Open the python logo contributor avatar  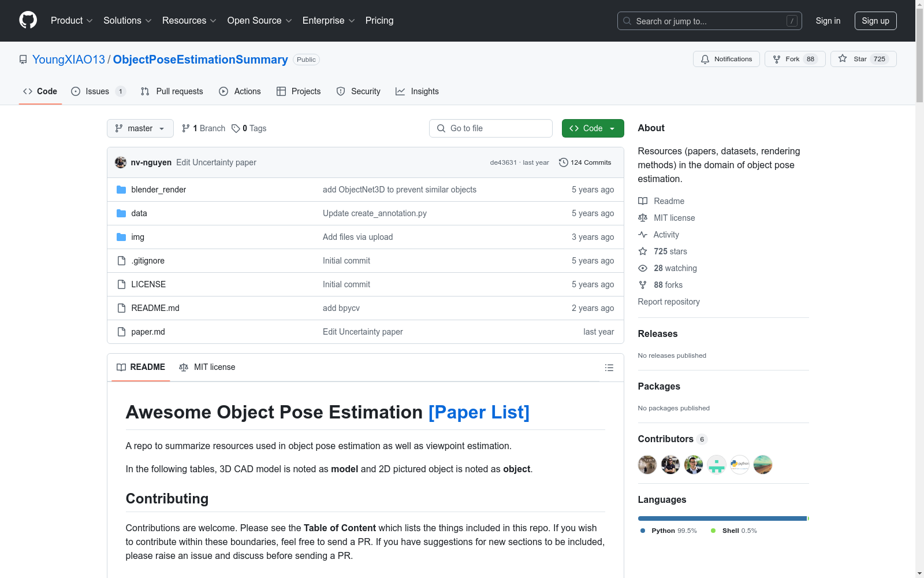[x=740, y=465]
